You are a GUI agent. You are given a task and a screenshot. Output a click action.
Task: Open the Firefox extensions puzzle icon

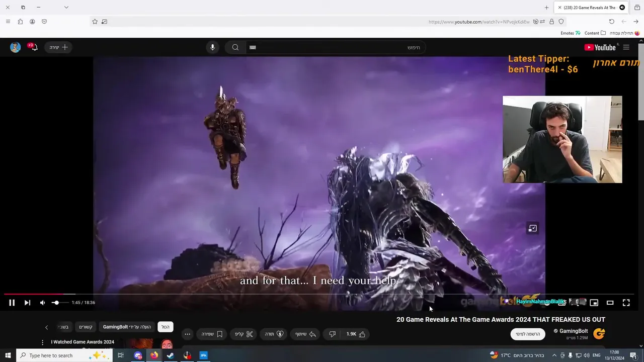click(20, 22)
